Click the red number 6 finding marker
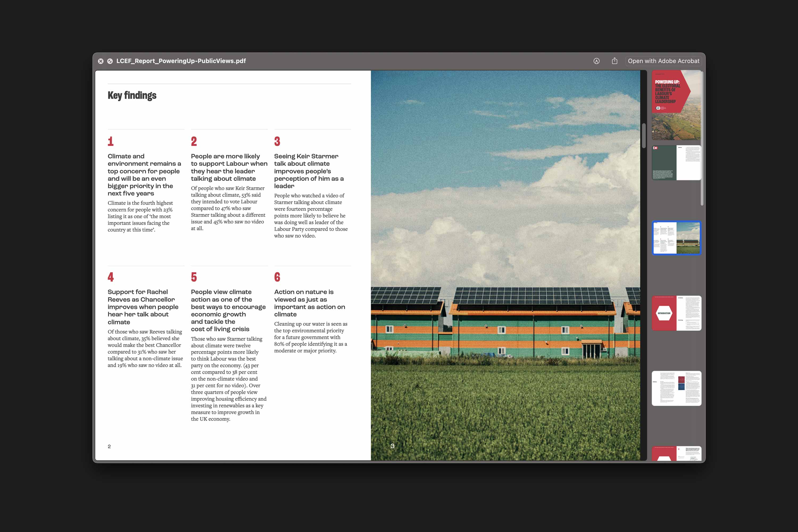 tap(277, 277)
